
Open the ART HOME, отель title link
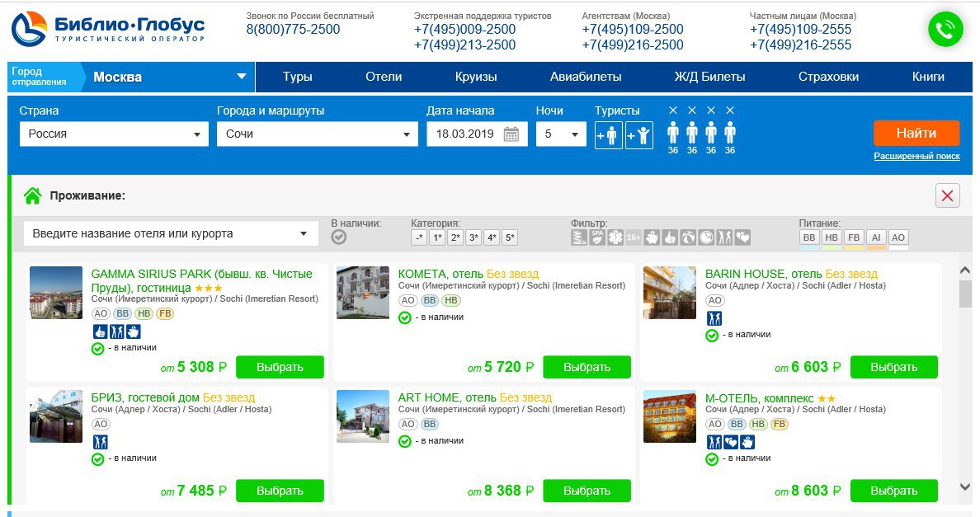tap(447, 397)
